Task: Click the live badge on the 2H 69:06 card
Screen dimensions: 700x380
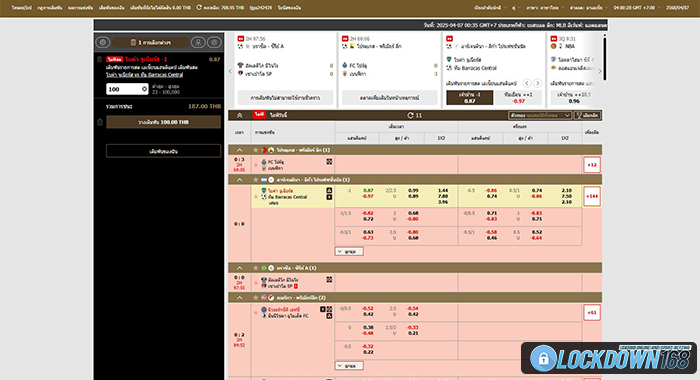Action: coord(345,39)
